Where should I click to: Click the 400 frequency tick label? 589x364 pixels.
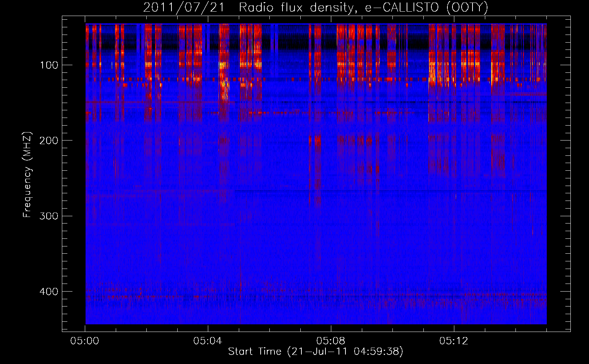tap(49, 292)
